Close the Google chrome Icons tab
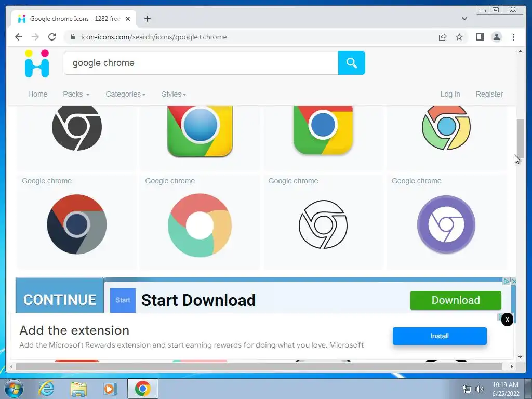Screen dimensions: 532x399 click(x=128, y=19)
